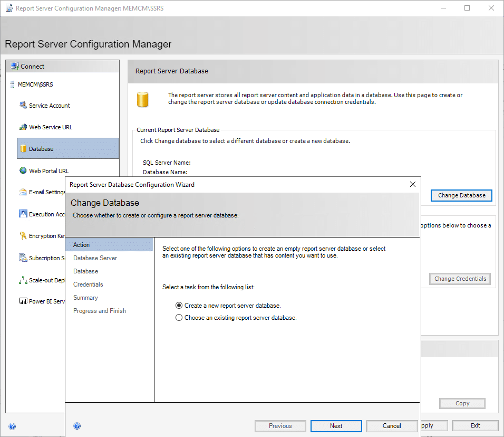504x437 pixels.
Task: Click the Next button in wizard
Action: click(336, 426)
